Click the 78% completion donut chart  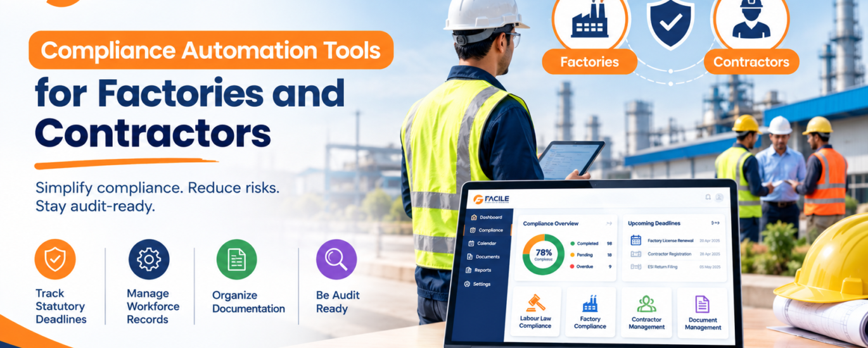543,254
